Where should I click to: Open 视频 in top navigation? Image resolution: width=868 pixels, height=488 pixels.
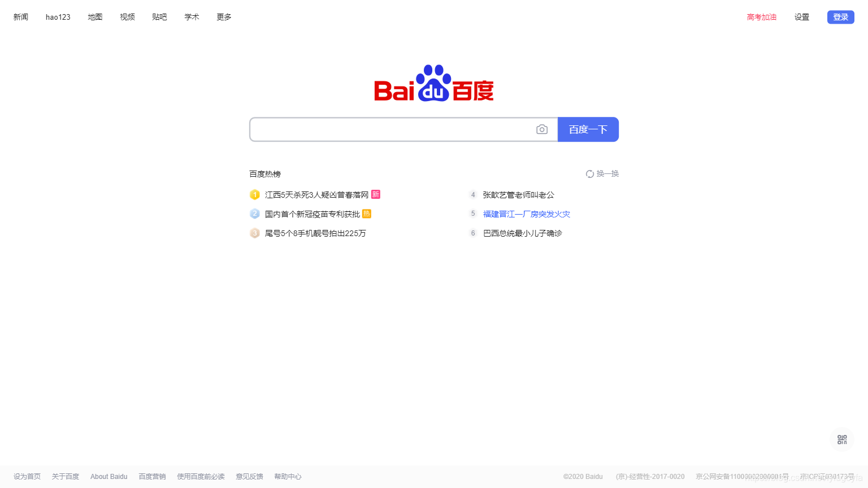click(x=127, y=17)
